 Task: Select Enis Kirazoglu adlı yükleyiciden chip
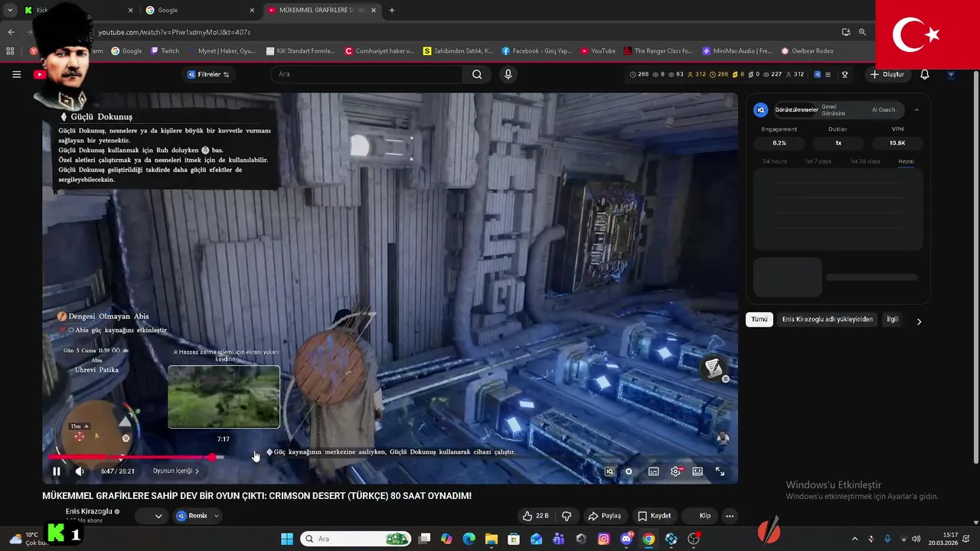point(828,319)
